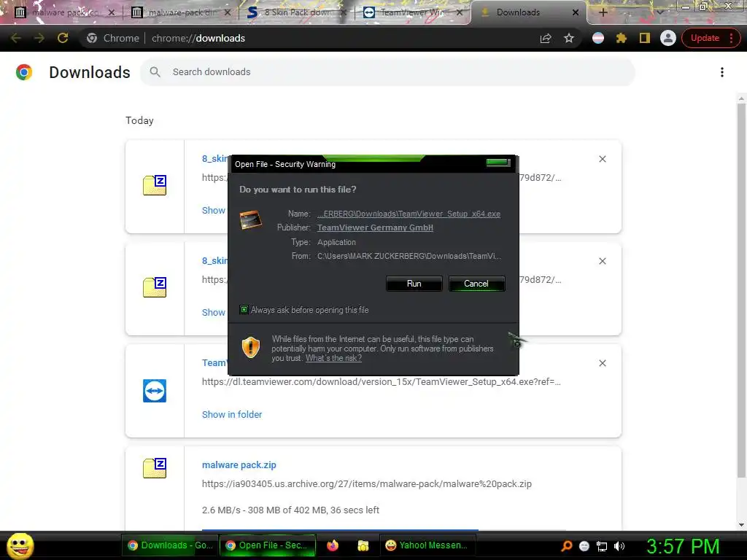Click the application icon in the security dialog
The image size is (747, 560).
pyautogui.click(x=251, y=220)
